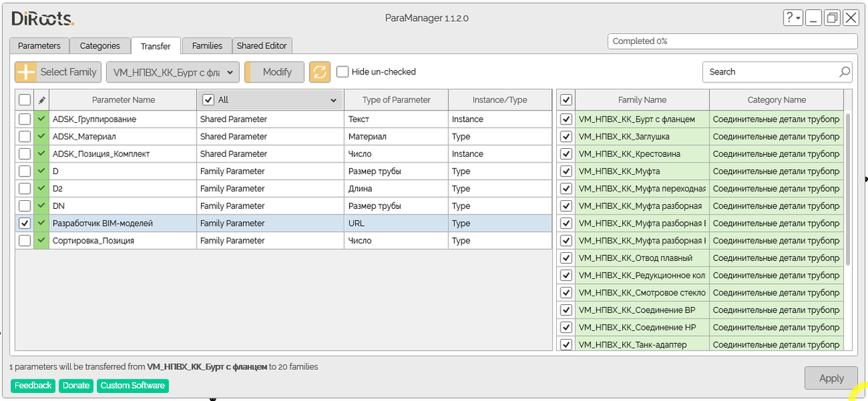
Task: Click green check status for ADSK_Материал
Action: 41,137
